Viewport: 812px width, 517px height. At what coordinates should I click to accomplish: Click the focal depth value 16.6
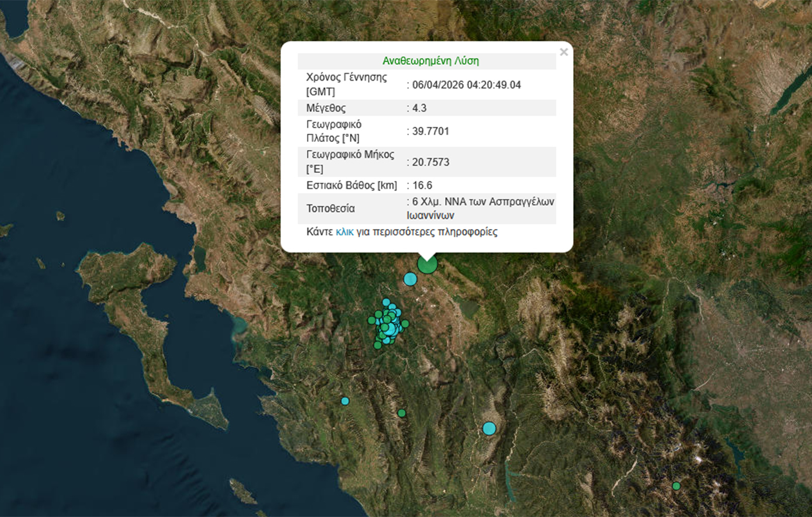click(x=422, y=185)
